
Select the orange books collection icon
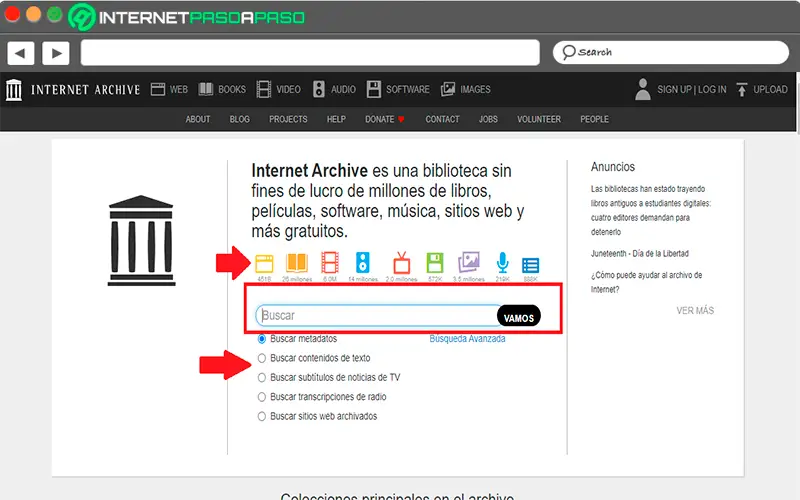(296, 263)
